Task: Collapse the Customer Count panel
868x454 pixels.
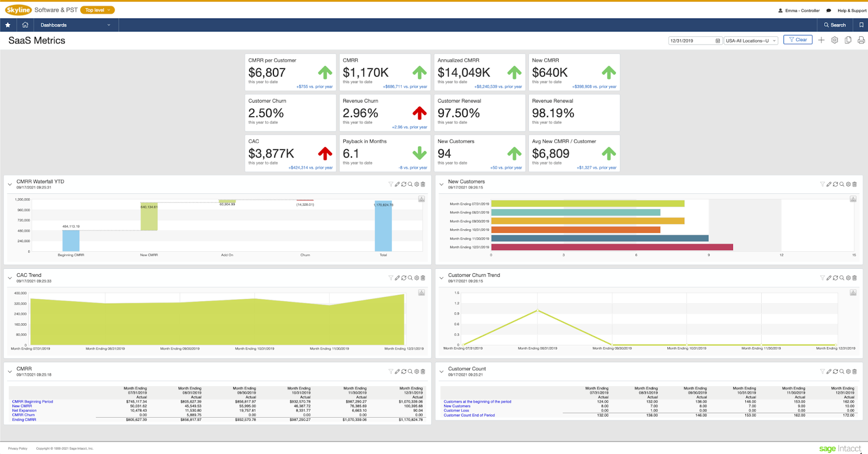Action: 442,371
